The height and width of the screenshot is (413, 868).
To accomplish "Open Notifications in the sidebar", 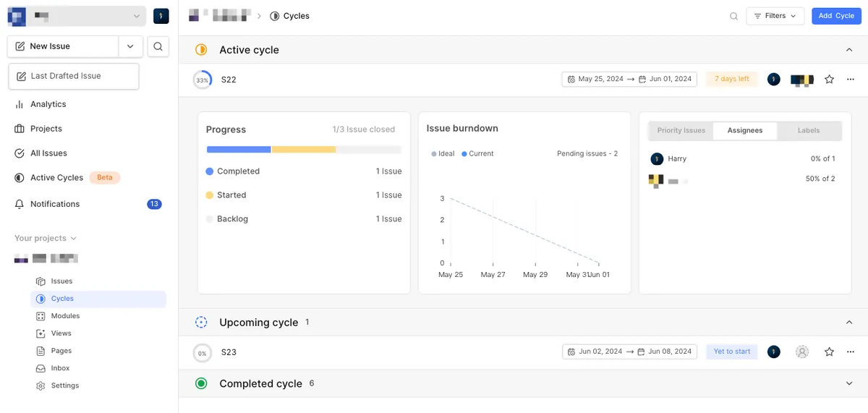I will (x=55, y=204).
